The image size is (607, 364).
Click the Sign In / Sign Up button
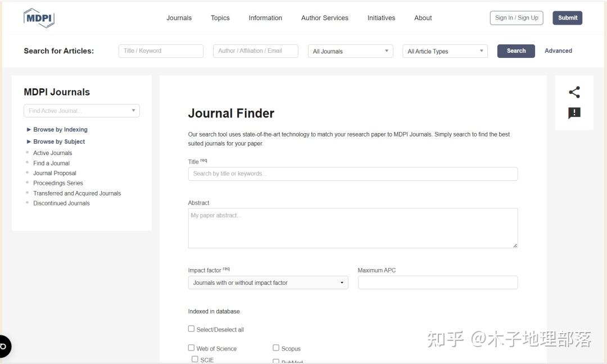[517, 18]
